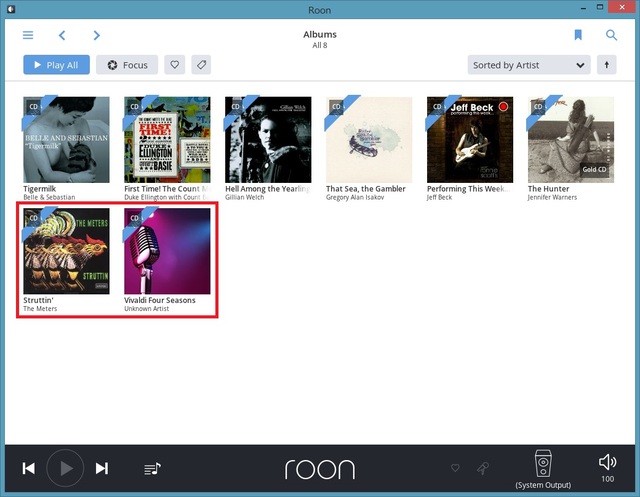Skip to the next track
The image size is (640, 497).
click(102, 468)
